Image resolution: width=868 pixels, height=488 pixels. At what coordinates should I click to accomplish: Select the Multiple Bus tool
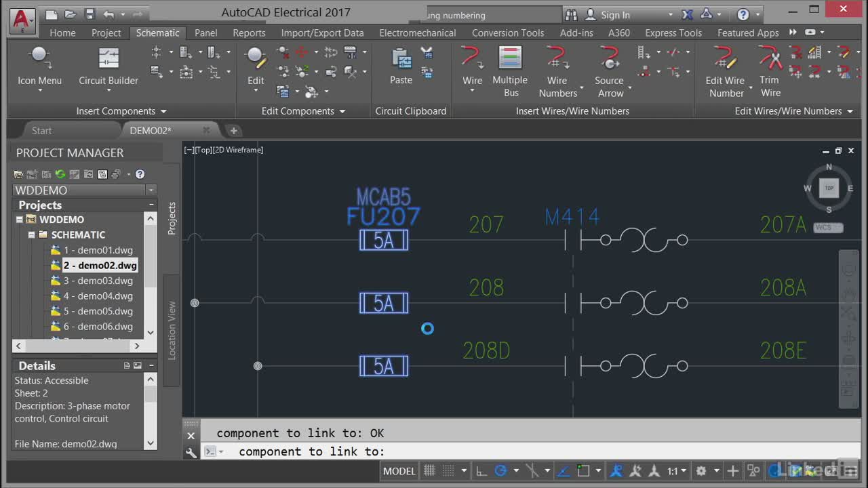(510, 71)
